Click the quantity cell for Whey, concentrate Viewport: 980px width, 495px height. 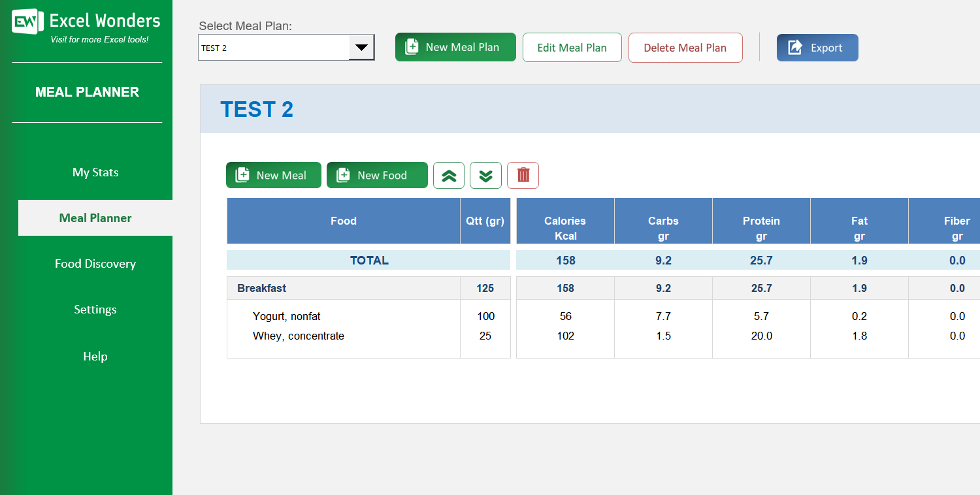[485, 336]
